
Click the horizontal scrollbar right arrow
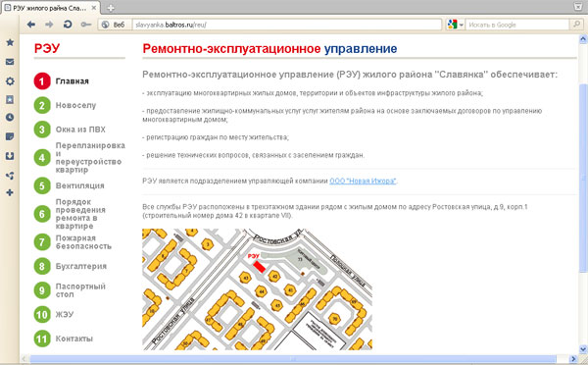click(x=573, y=358)
